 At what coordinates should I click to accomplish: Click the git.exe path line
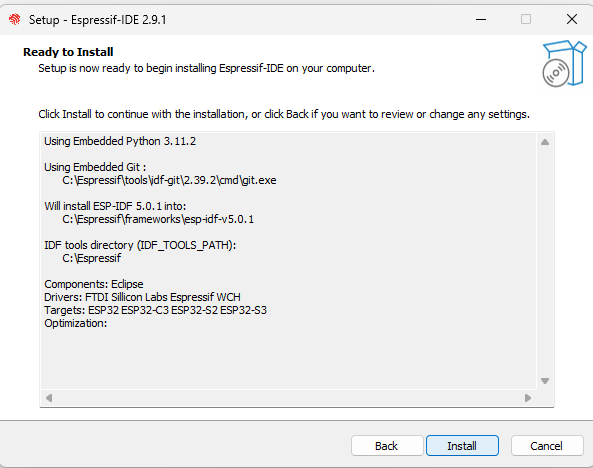point(169,180)
